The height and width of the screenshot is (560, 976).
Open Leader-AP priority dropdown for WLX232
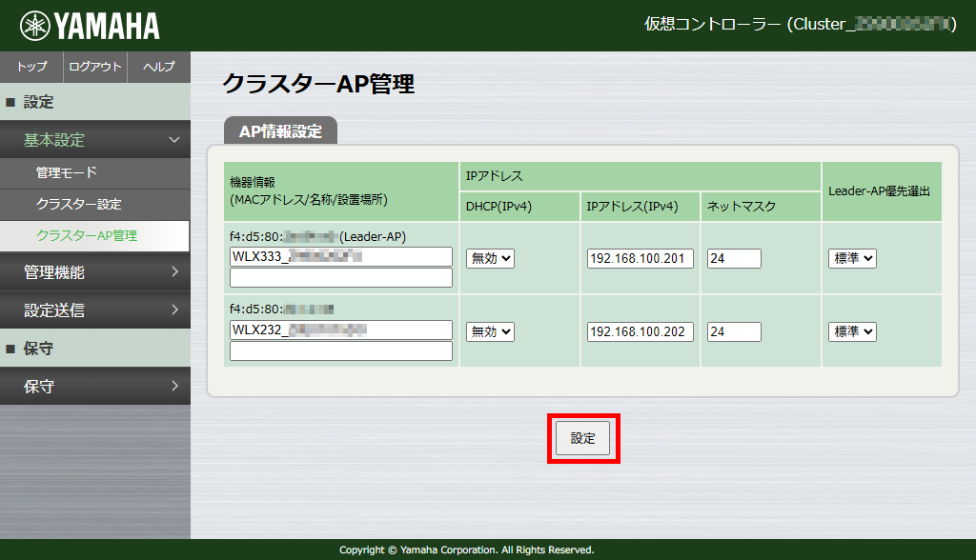(852, 331)
